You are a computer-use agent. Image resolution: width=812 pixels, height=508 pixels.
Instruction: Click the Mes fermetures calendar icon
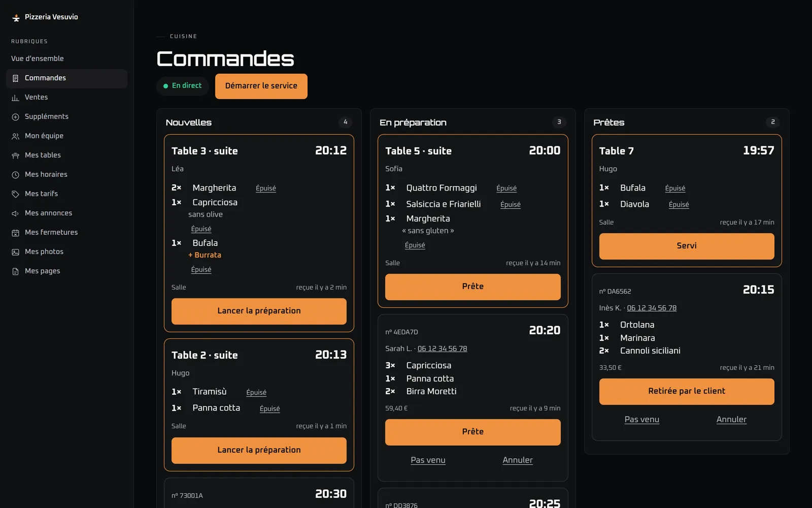point(15,233)
